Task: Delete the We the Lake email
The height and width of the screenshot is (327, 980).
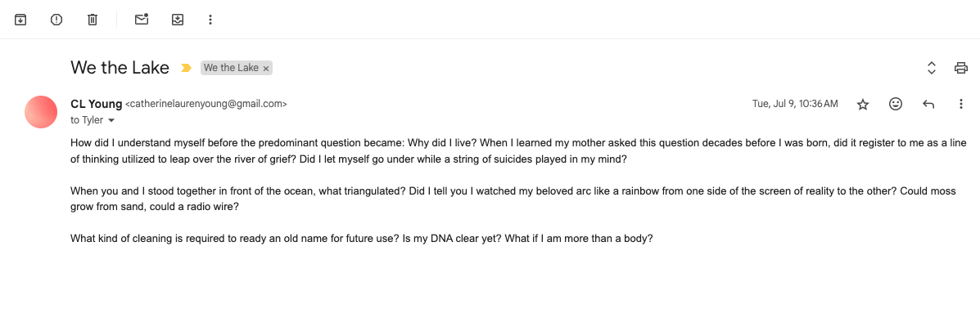Action: point(93,20)
